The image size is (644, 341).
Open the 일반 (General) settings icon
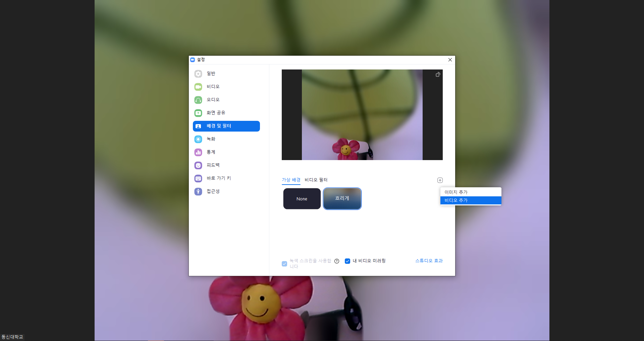pyautogui.click(x=198, y=74)
